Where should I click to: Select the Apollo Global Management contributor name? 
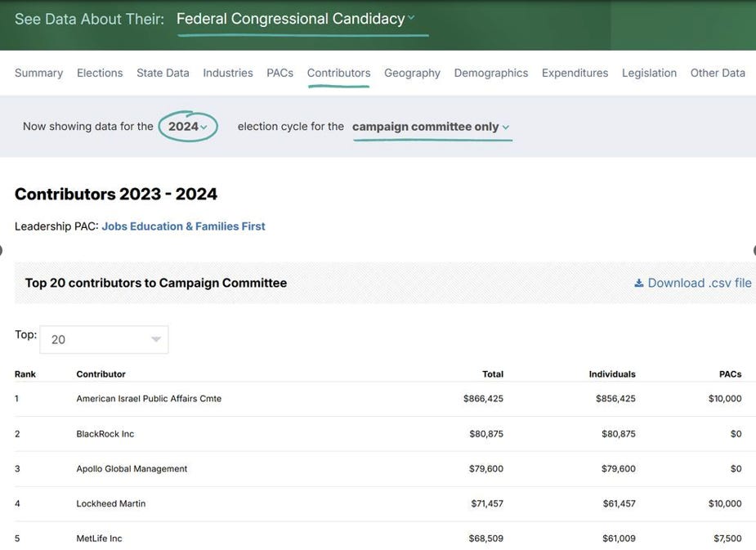click(x=132, y=468)
